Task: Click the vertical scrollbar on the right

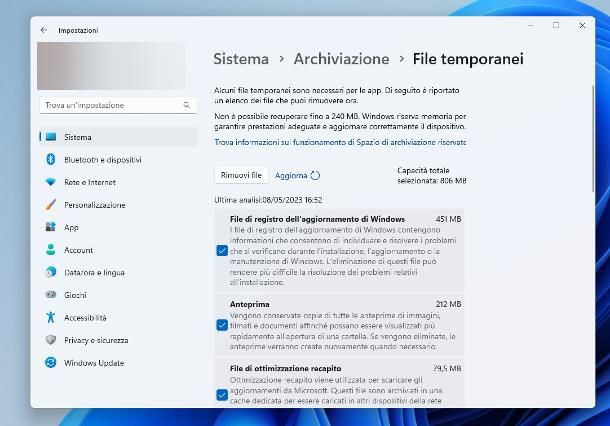Action: pyautogui.click(x=592, y=138)
